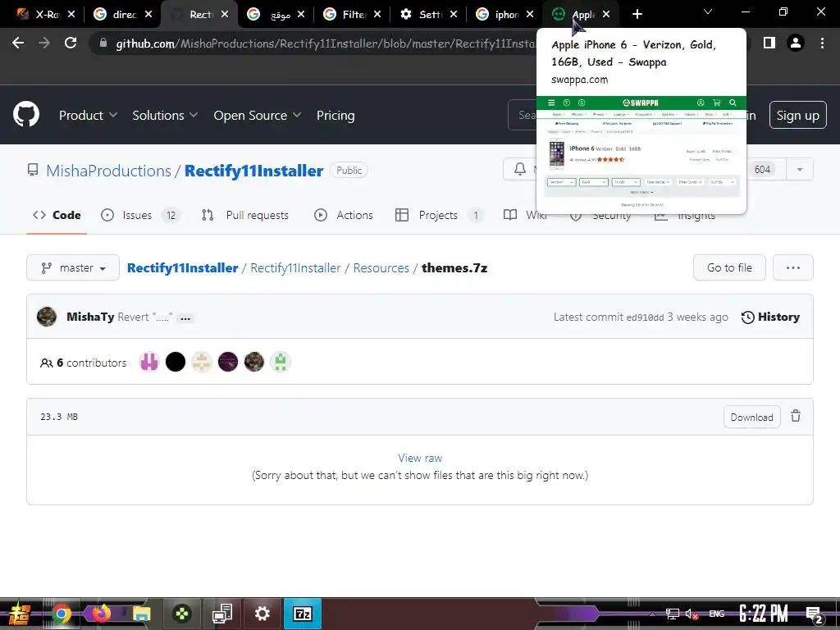Image resolution: width=840 pixels, height=630 pixels.
Task: Switch to the Issues tab
Action: pyautogui.click(x=139, y=215)
